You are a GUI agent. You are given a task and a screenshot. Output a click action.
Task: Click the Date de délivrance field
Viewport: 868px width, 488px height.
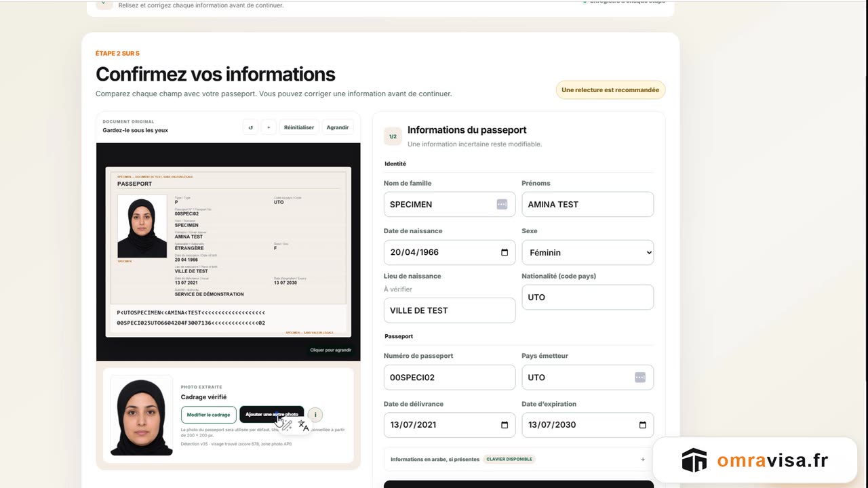click(450, 425)
